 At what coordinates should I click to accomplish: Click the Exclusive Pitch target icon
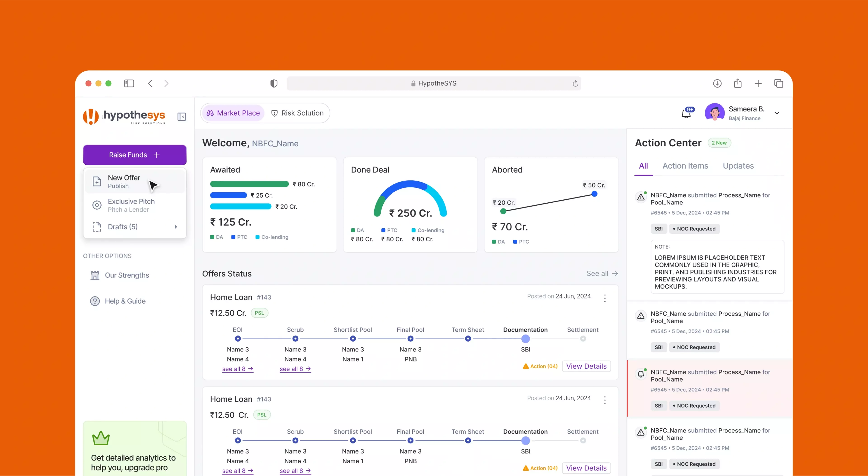point(97,205)
